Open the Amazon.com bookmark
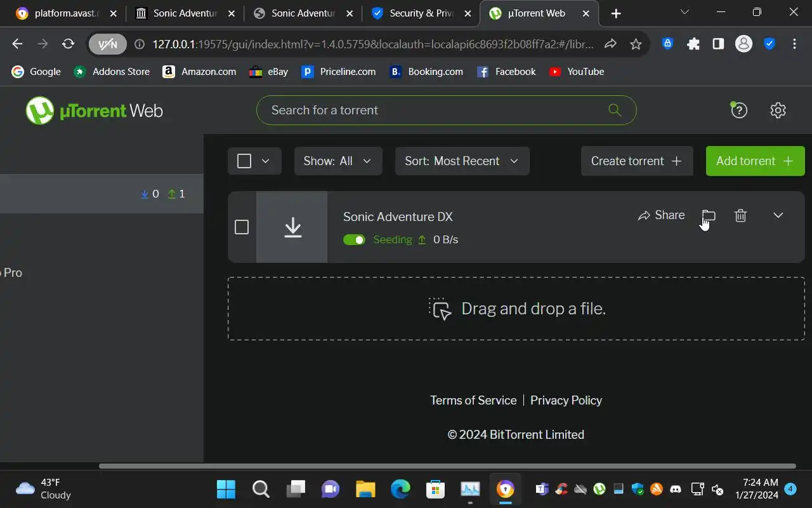The width and height of the screenshot is (812, 508). coord(199,72)
